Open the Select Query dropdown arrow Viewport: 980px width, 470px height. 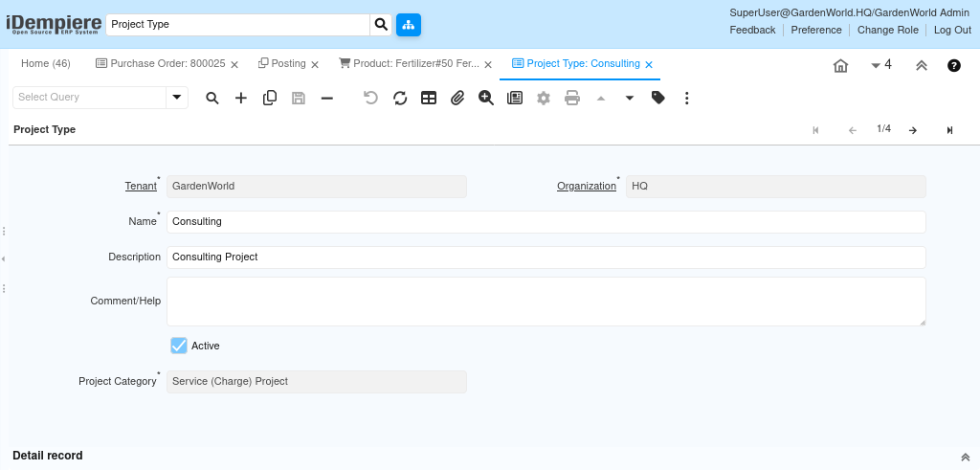pos(177,97)
